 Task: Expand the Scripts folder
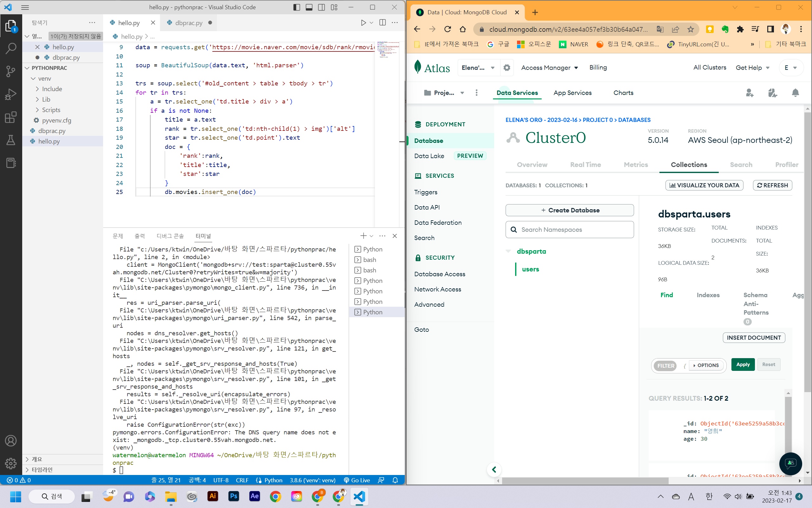point(51,110)
